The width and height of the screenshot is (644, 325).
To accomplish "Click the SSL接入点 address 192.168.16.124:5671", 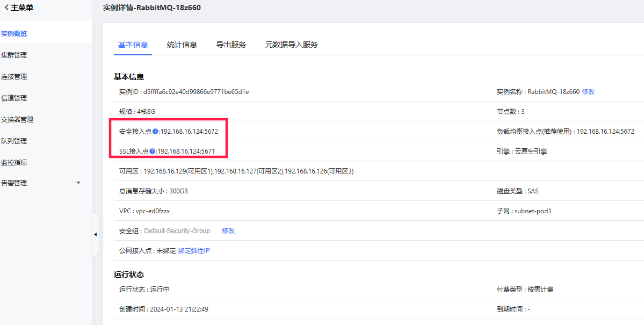I will click(x=186, y=151).
